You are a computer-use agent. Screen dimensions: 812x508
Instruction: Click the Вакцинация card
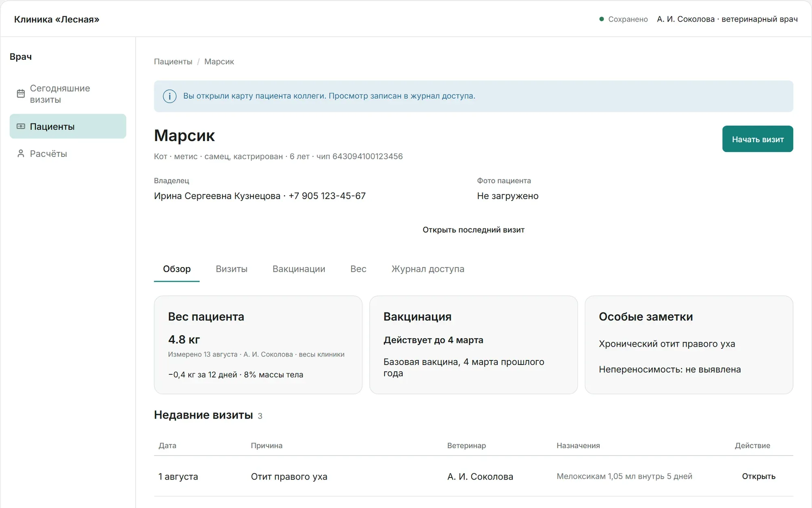pos(473,345)
